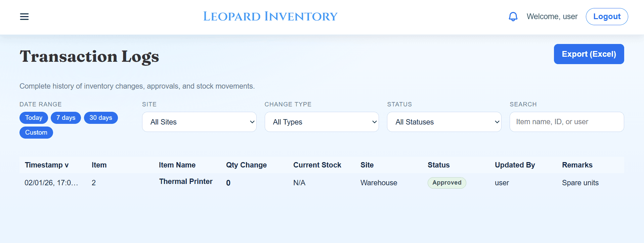
Task: Click the Approved status badge
Action: tap(446, 183)
